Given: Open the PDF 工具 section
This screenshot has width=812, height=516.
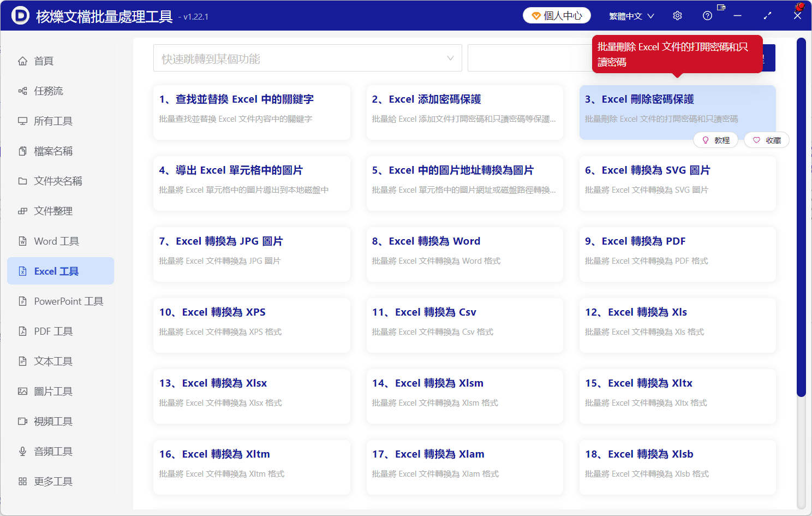Looking at the screenshot, I should (x=53, y=331).
